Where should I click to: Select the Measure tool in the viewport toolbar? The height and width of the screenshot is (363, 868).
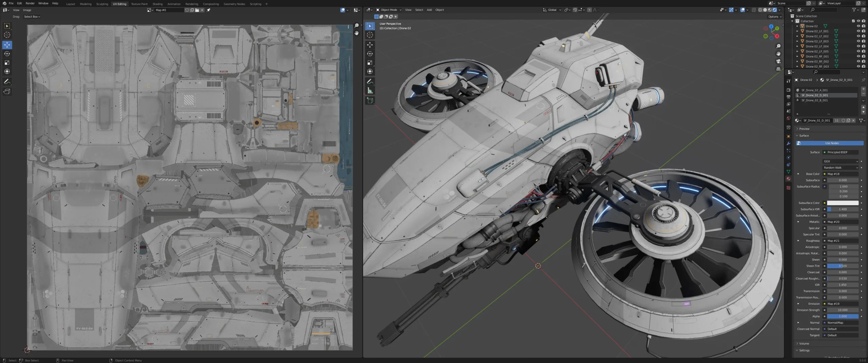pyautogui.click(x=370, y=90)
